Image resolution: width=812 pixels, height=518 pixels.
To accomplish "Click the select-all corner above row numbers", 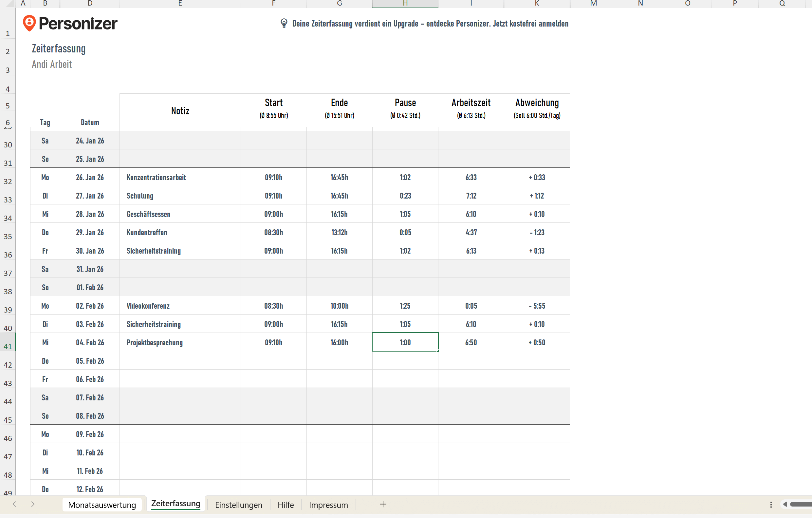I will click(8, 4).
